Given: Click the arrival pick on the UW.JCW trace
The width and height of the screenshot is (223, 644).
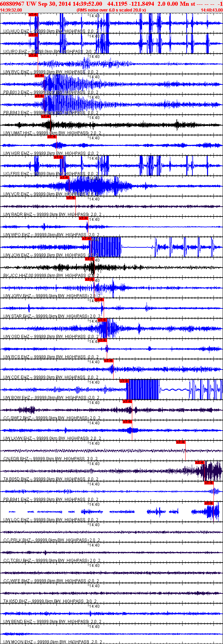Looking at the screenshot, I should pos(87,239).
